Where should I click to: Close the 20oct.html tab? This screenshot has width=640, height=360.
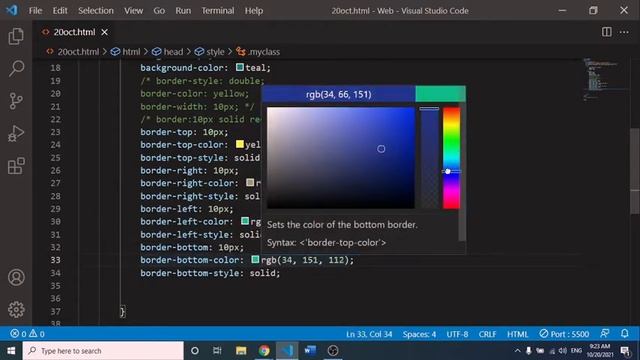coord(104,32)
